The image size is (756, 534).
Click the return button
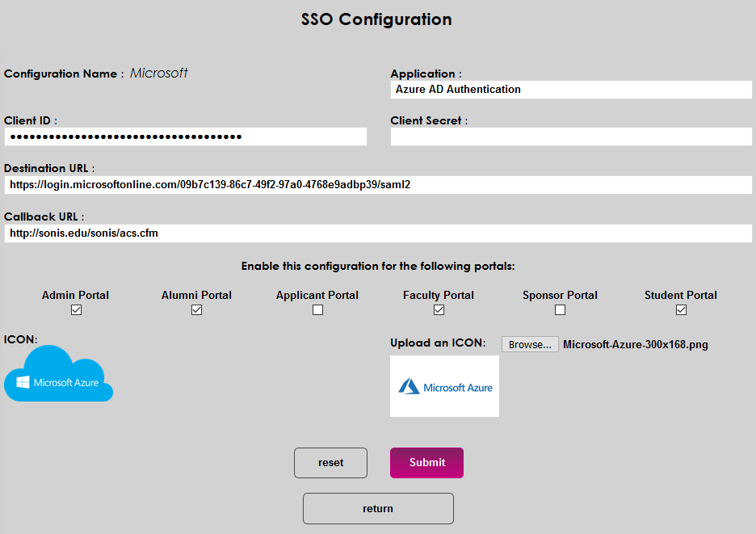[x=378, y=509]
